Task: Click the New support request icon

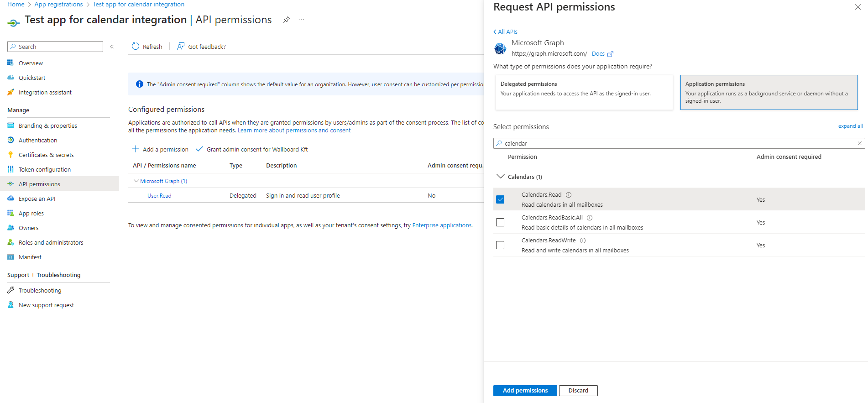Action: pyautogui.click(x=10, y=305)
